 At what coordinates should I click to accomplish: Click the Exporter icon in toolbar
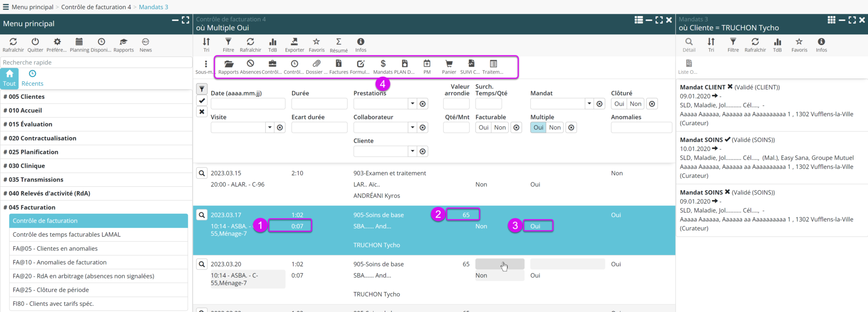(294, 42)
